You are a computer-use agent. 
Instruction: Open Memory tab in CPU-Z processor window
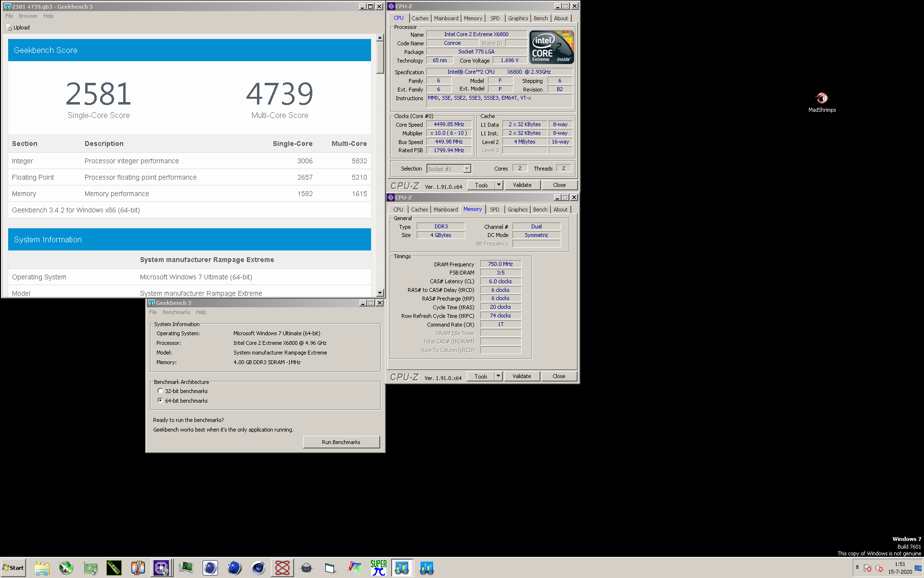pos(473,18)
